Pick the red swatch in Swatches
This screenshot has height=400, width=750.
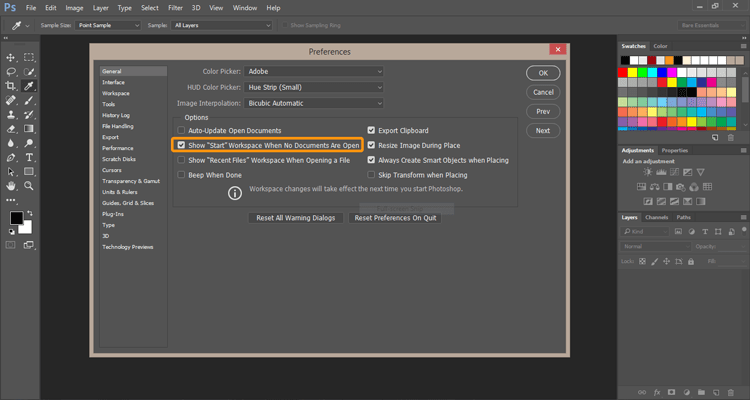point(622,73)
